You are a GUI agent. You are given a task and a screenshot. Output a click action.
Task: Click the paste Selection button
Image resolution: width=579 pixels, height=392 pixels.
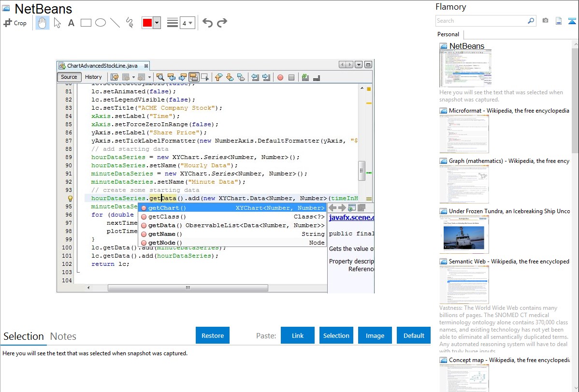coord(336,335)
